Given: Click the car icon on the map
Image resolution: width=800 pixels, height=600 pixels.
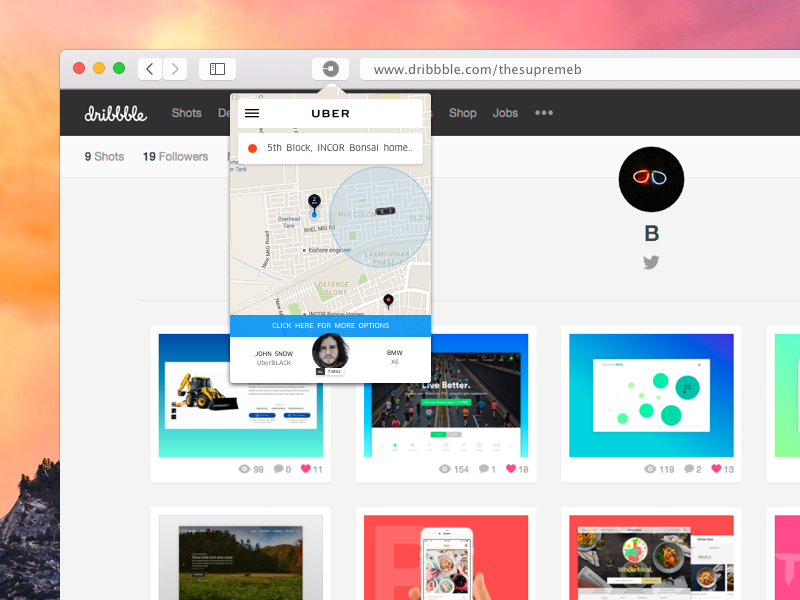Looking at the screenshot, I should point(385,211).
